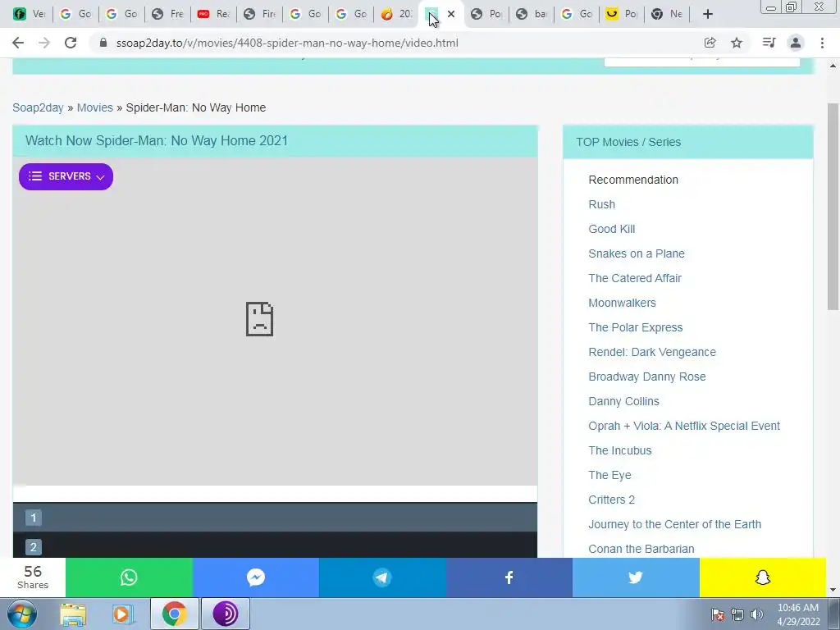Open the Chrome profile avatar
The width and height of the screenshot is (840, 630).
[796, 43]
